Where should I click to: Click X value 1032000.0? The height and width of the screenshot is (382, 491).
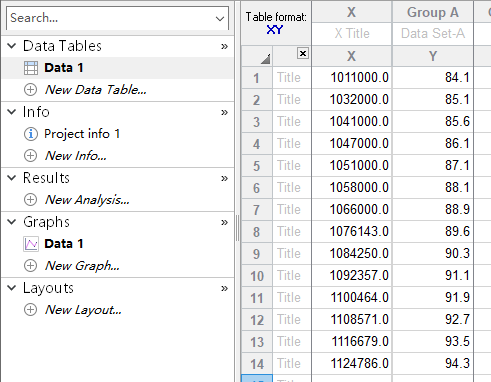(352, 100)
